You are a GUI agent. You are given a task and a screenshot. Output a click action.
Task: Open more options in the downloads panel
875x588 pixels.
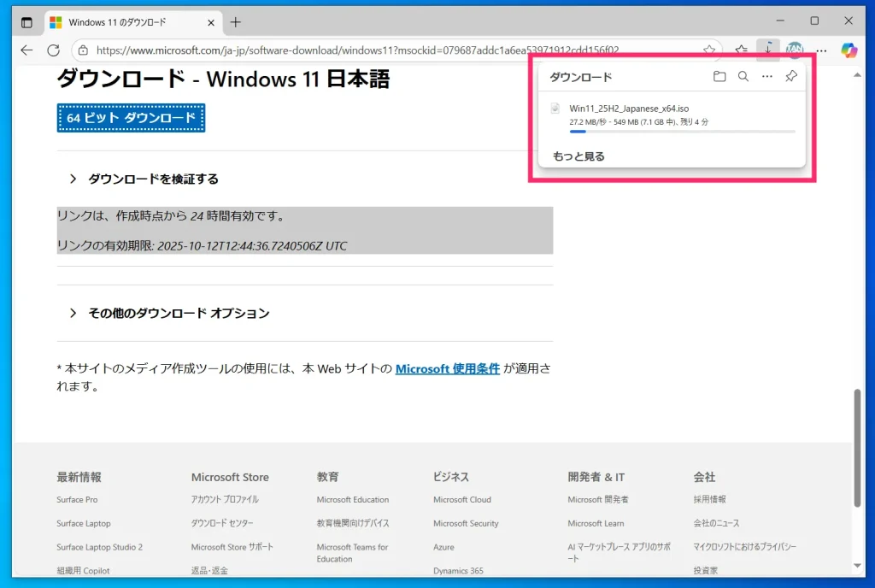click(x=767, y=77)
